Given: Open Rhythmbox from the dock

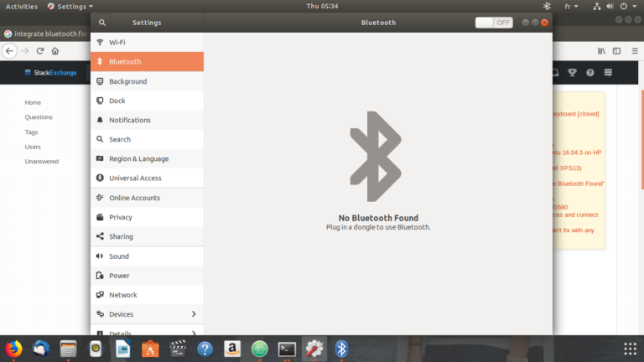Looking at the screenshot, I should pyautogui.click(x=96, y=349).
